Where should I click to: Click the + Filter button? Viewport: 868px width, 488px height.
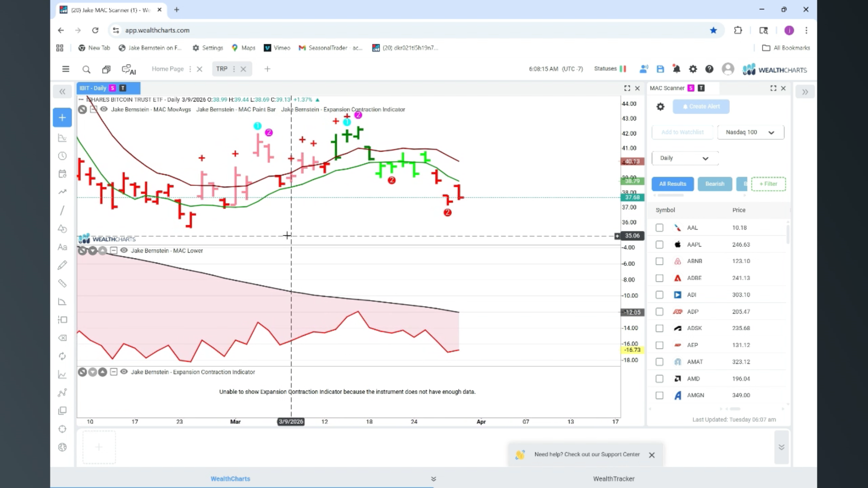pos(768,184)
